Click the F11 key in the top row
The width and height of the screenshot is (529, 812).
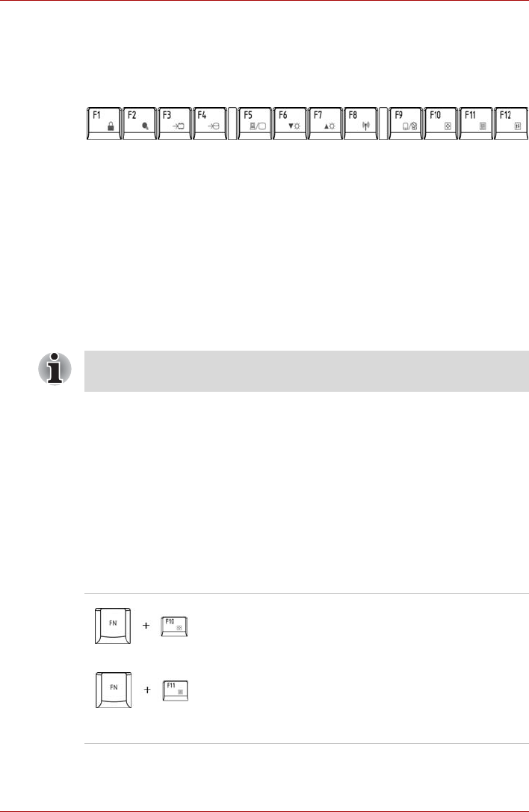pos(477,122)
